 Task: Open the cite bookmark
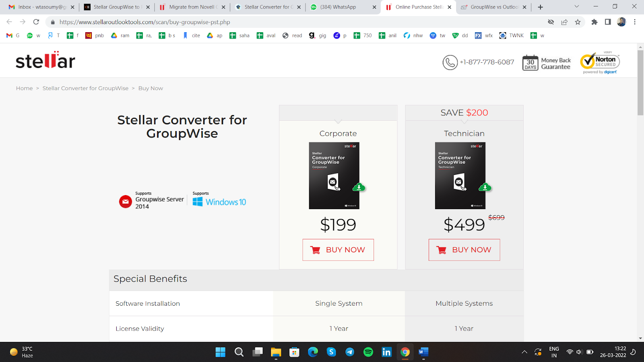point(191,35)
